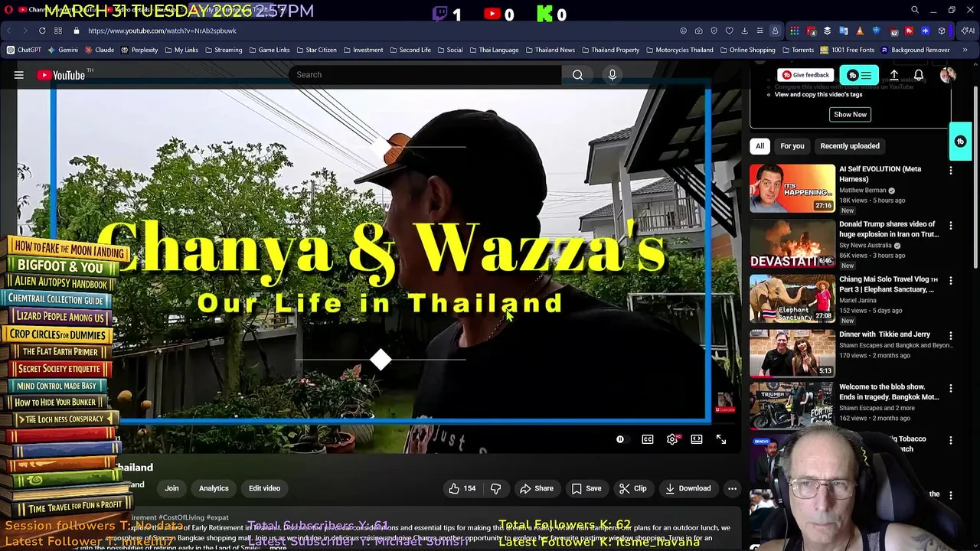The image size is (980, 551).
Task: Open Dinner with Tikkie and Jerry thumbnail
Action: click(x=792, y=354)
